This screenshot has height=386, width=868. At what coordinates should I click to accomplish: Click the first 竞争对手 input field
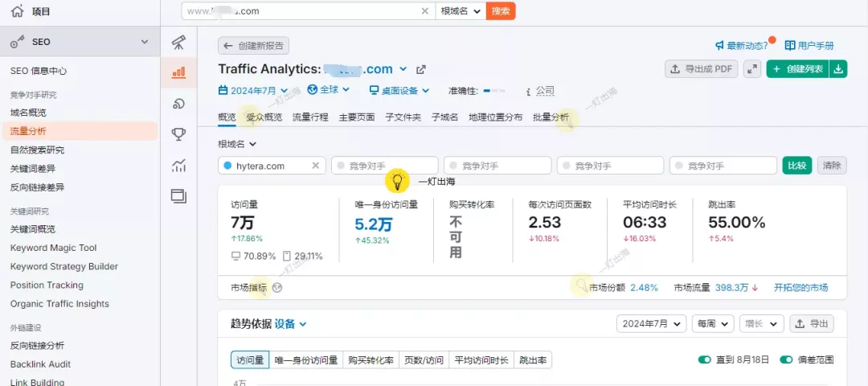pos(384,166)
